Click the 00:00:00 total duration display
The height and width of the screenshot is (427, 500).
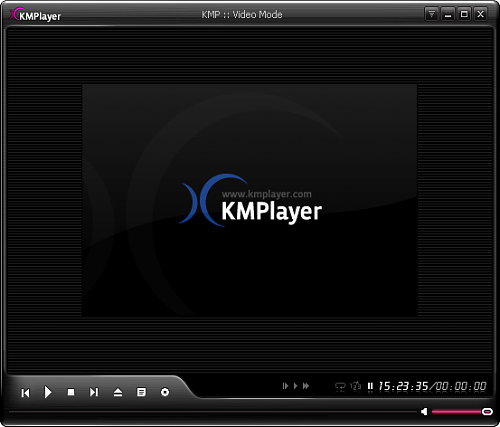pos(461,386)
